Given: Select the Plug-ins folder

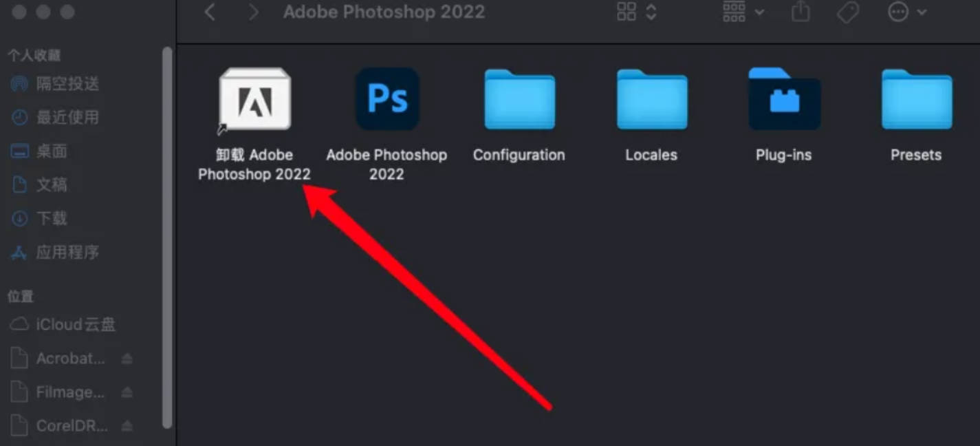Looking at the screenshot, I should tap(784, 99).
